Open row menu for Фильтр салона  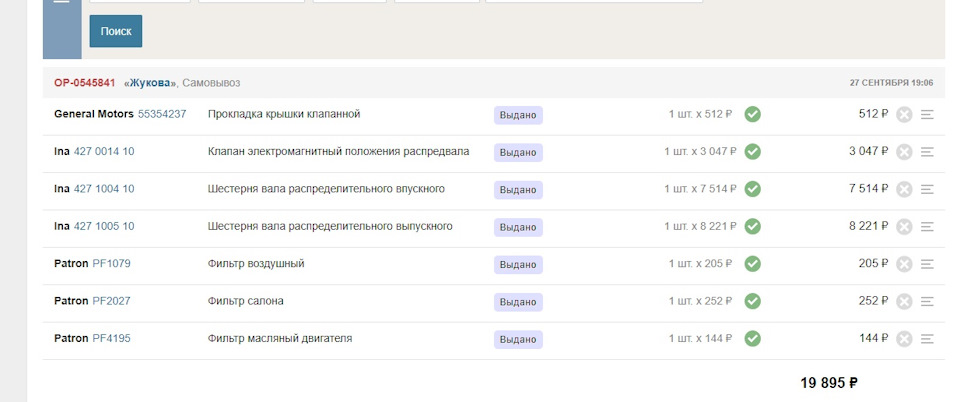[x=927, y=301]
